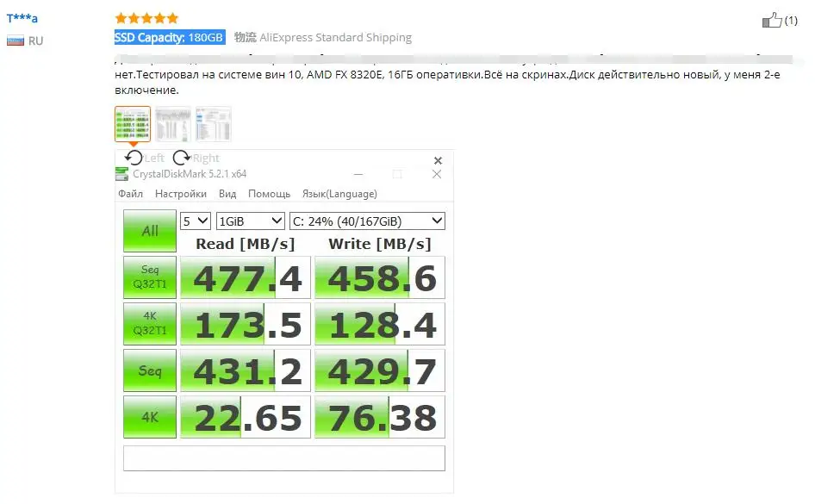815x504 pixels.
Task: Open the Настройки menu
Action: pyautogui.click(x=181, y=194)
